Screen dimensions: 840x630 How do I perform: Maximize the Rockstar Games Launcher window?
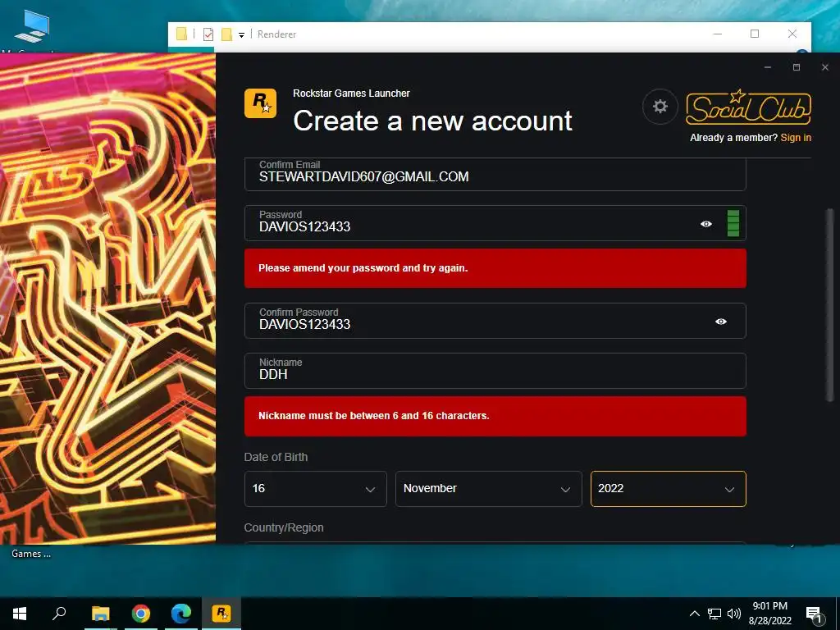point(797,67)
